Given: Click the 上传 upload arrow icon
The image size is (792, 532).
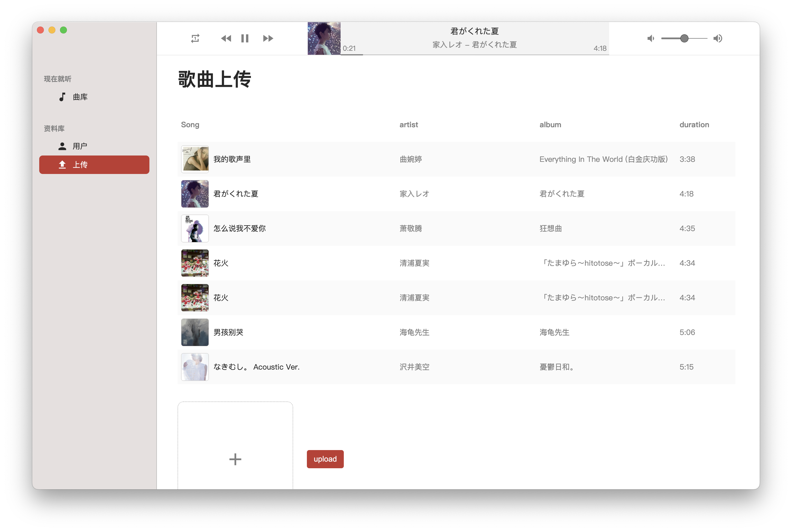Looking at the screenshot, I should 62,164.
